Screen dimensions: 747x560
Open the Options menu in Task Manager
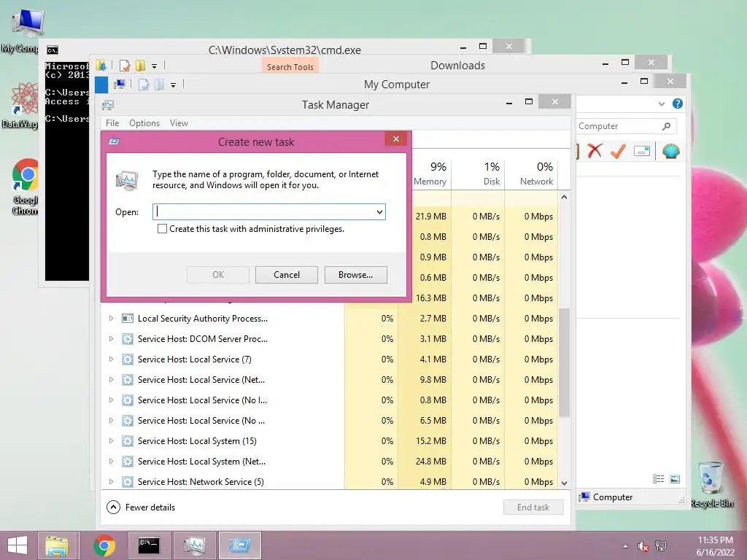pyautogui.click(x=144, y=122)
